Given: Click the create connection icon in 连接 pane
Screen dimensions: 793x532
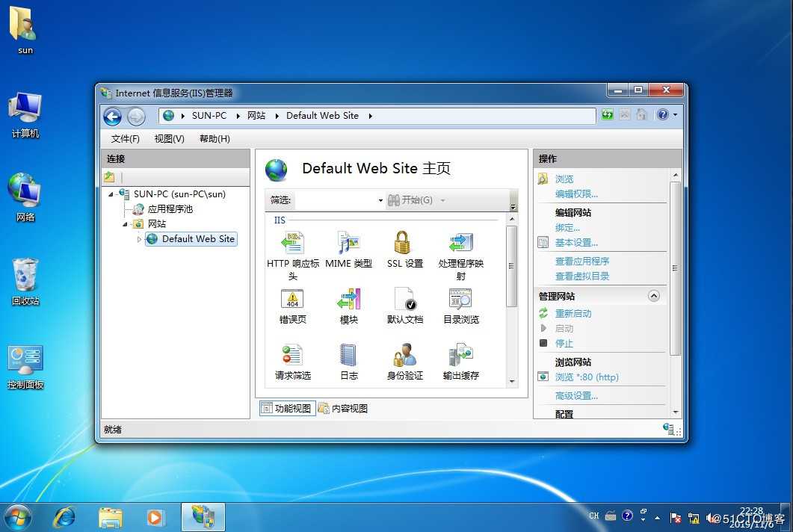Looking at the screenshot, I should pos(109,178).
